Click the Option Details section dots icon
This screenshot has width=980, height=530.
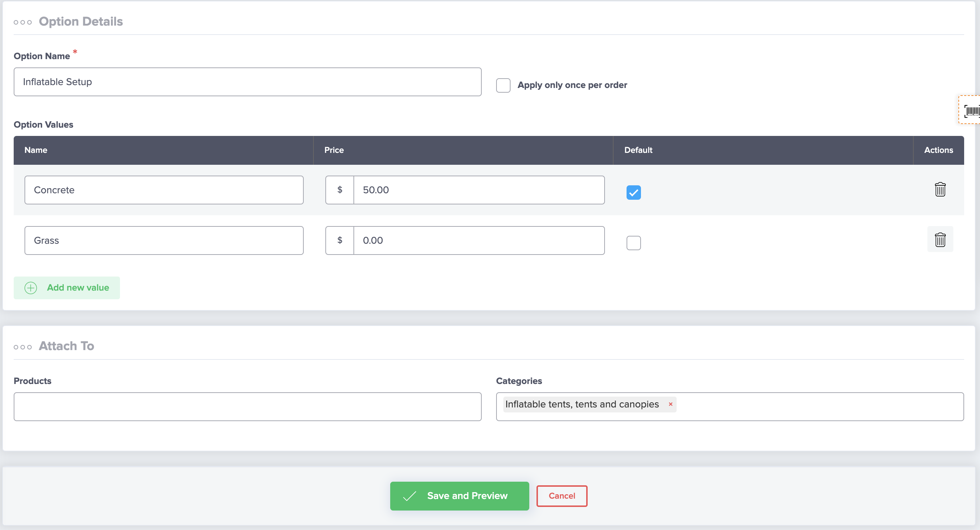(23, 22)
